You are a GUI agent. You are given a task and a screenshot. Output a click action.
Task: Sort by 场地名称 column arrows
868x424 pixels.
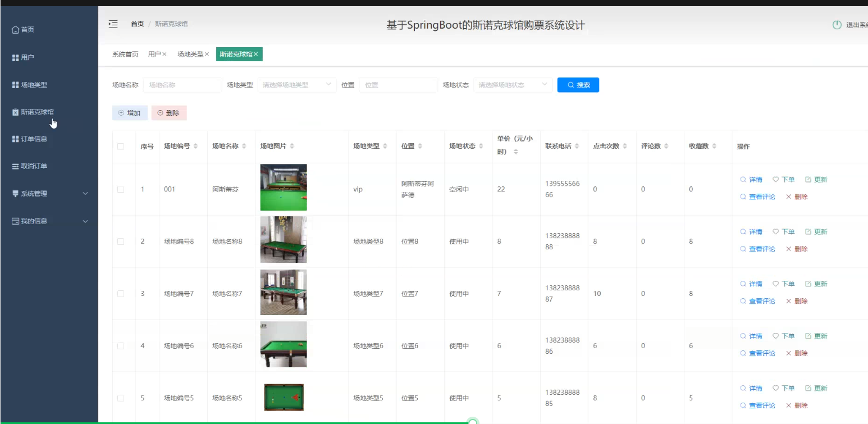(x=244, y=146)
